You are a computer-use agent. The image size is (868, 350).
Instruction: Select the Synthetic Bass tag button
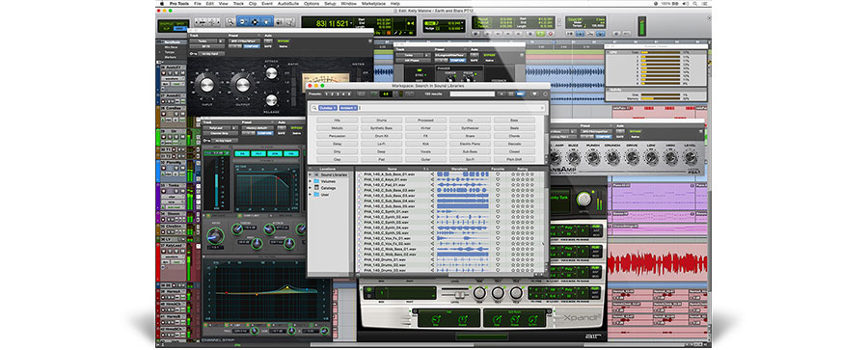[x=382, y=128]
